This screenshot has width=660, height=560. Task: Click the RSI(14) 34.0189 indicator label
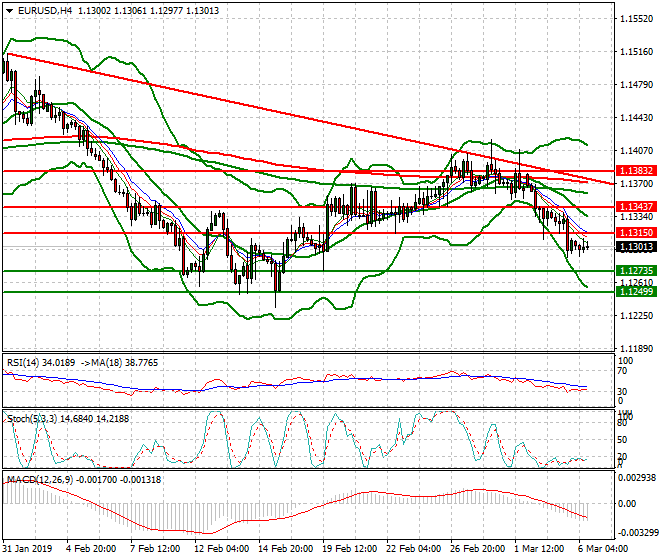point(41,363)
